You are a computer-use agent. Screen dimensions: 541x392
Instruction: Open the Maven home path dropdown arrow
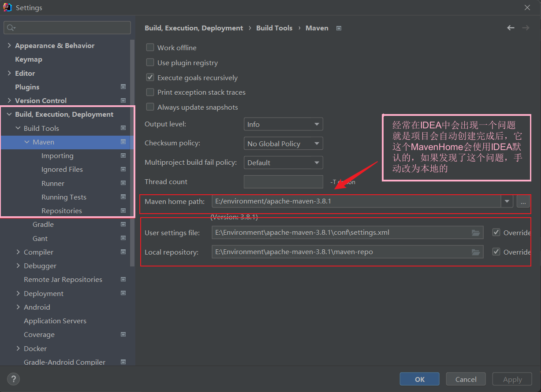click(507, 202)
